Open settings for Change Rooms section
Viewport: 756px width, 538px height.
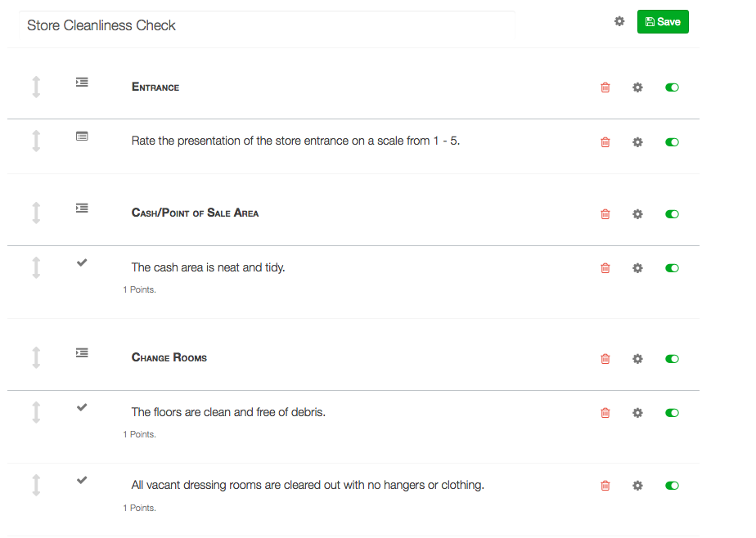click(637, 359)
